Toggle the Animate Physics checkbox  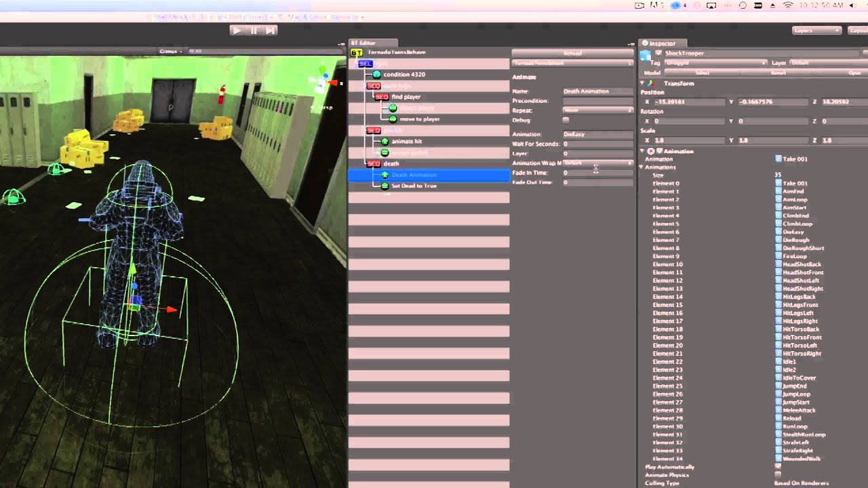tap(778, 475)
